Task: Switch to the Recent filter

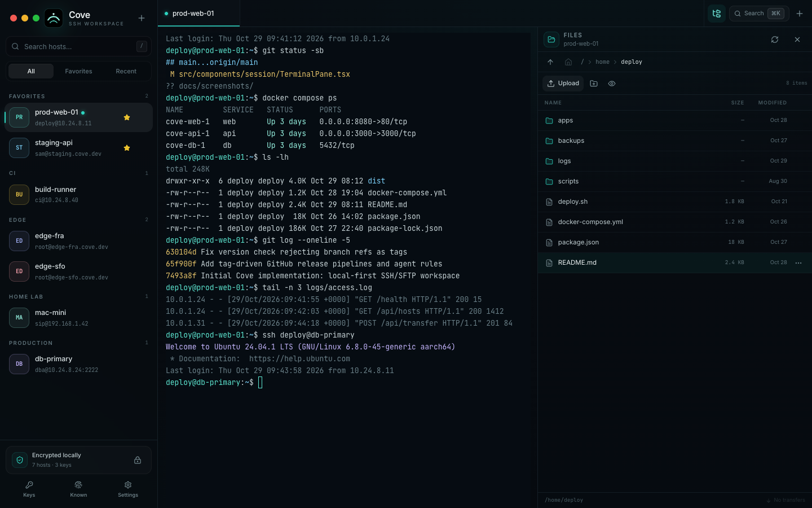Action: click(x=126, y=71)
